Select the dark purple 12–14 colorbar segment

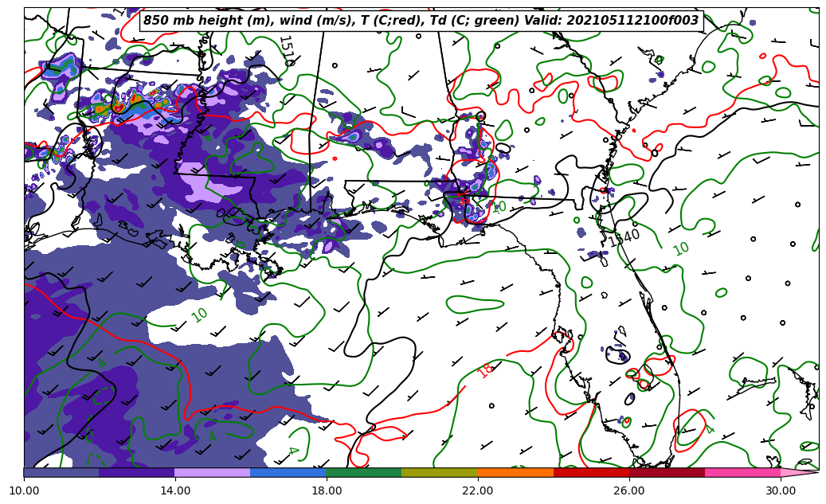[x=137, y=472]
